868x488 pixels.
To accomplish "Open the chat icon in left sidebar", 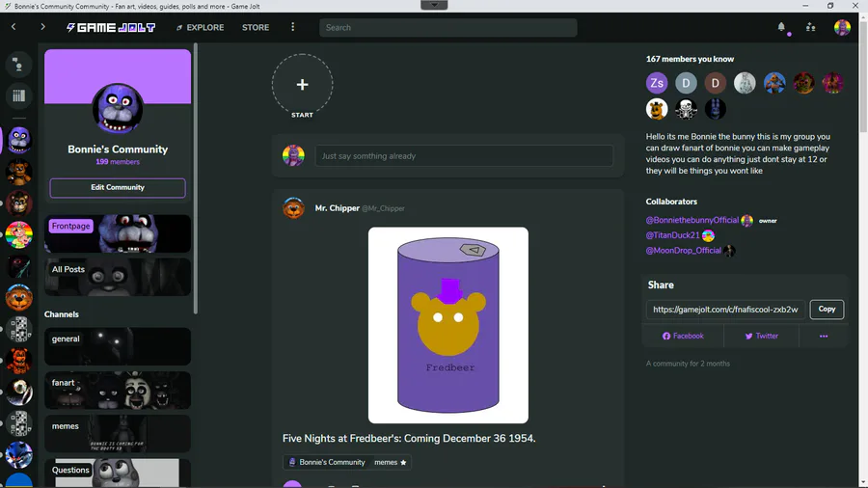I will click(18, 65).
